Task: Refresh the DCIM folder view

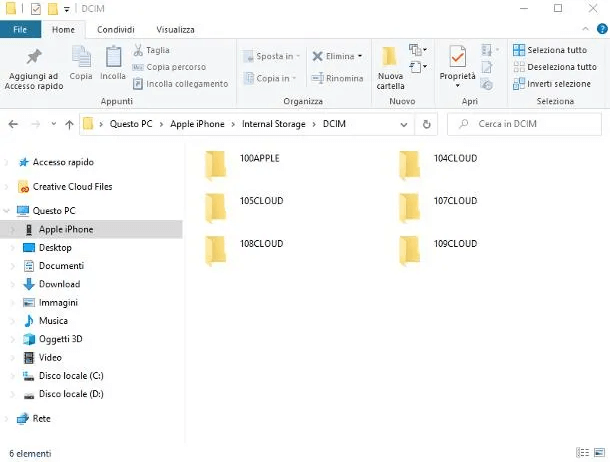Action: (427, 124)
